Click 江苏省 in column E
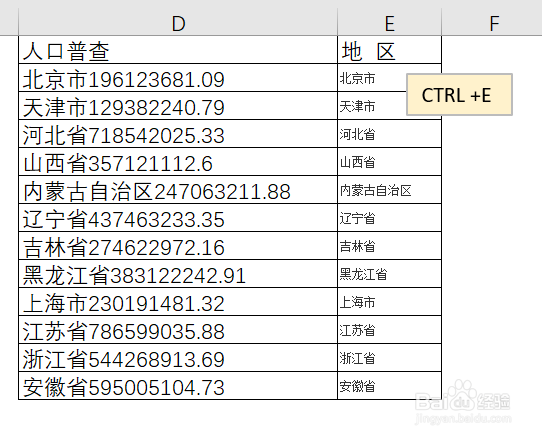This screenshot has height=438, width=542. [357, 330]
